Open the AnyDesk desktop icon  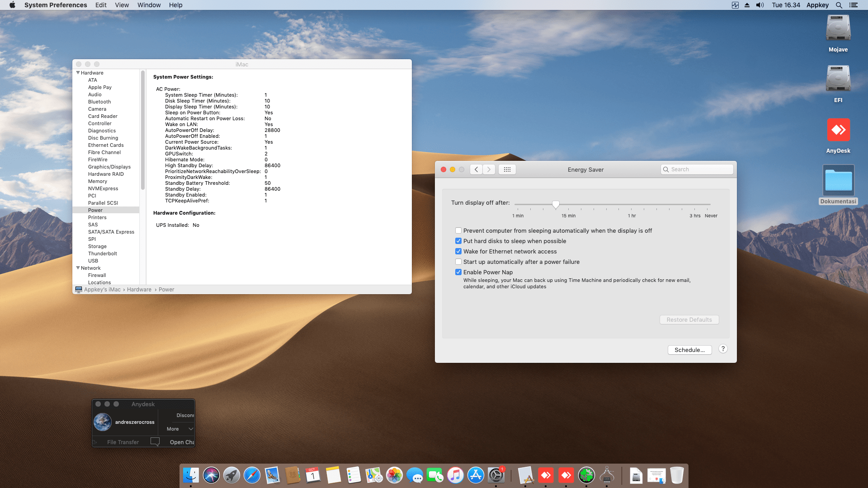point(838,131)
